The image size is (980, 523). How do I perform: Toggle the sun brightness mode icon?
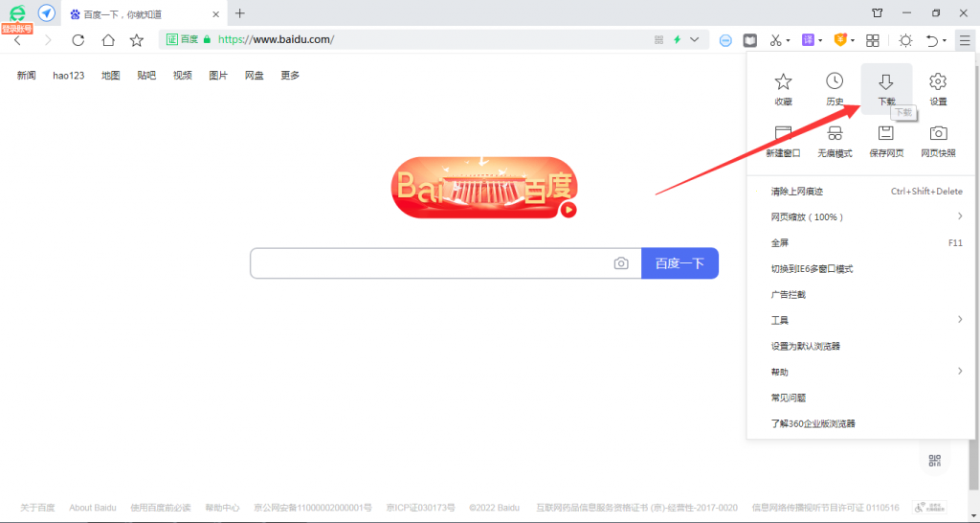coord(905,40)
